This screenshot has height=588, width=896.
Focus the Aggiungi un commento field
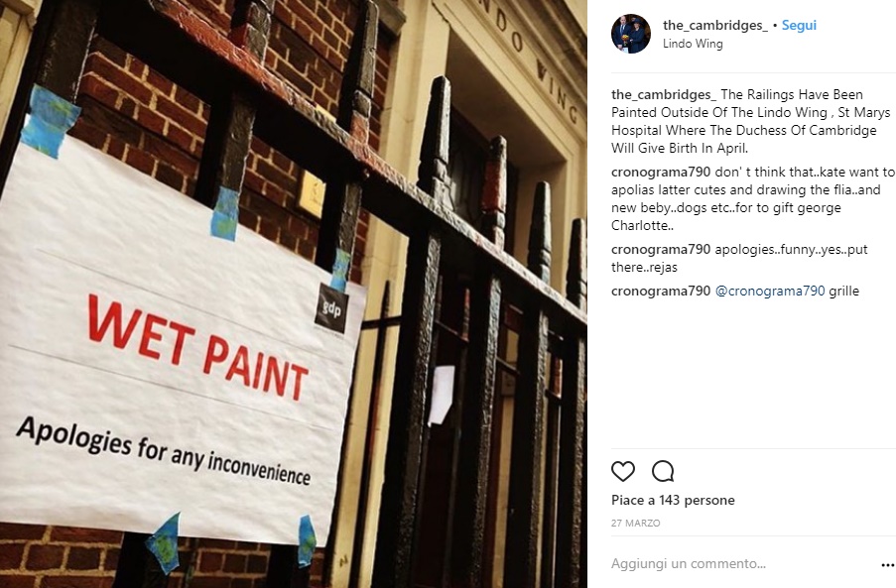(742, 564)
